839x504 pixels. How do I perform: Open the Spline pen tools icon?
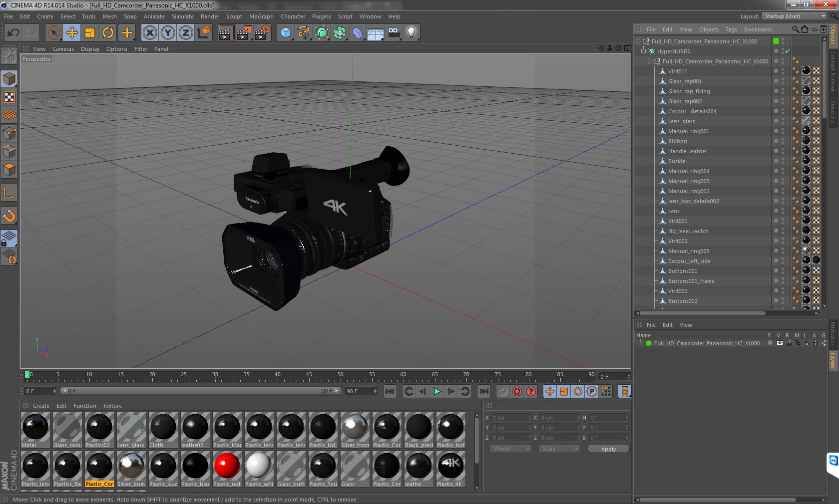[x=304, y=33]
